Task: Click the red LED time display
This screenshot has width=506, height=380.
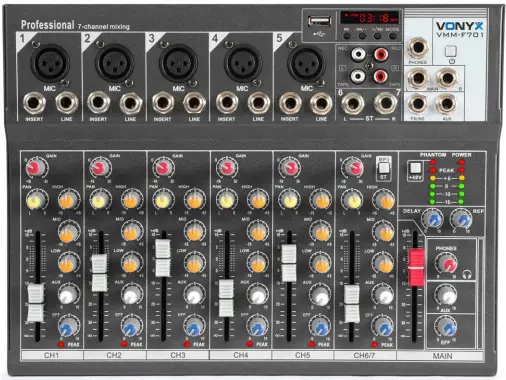Action: click(x=369, y=18)
